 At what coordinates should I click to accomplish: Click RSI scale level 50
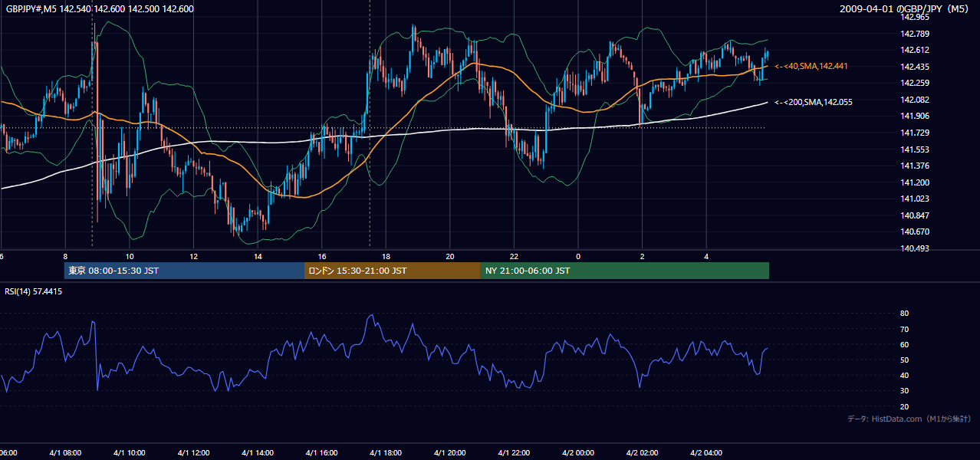(904, 360)
